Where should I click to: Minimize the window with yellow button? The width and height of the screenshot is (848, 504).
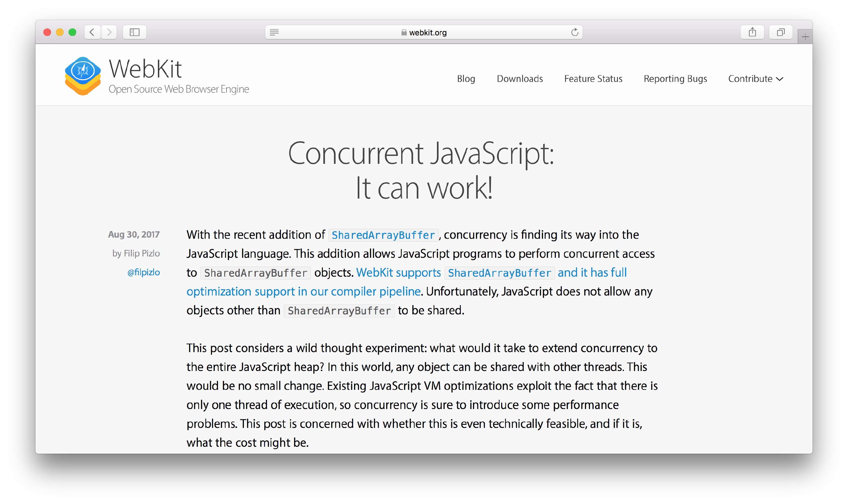click(60, 32)
